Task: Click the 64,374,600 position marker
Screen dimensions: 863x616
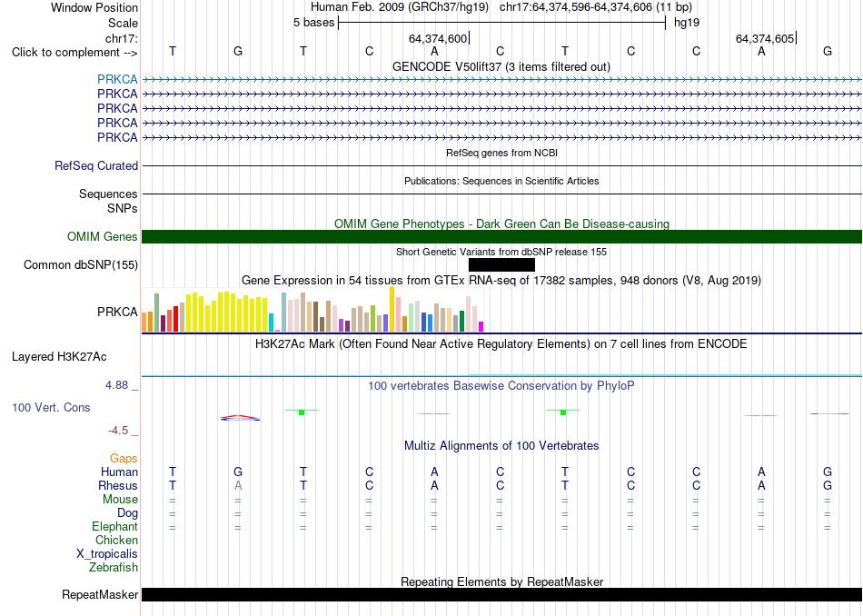Action: click(x=438, y=38)
